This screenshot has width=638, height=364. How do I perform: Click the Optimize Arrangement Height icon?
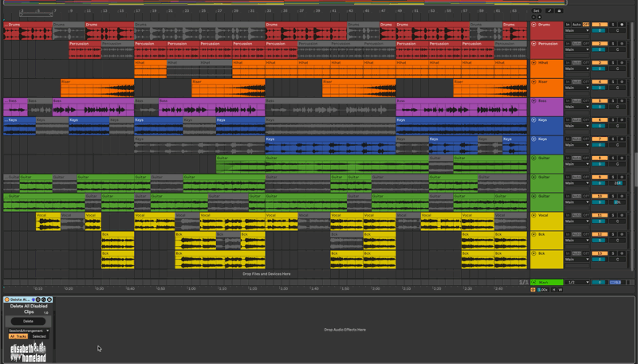click(x=549, y=11)
